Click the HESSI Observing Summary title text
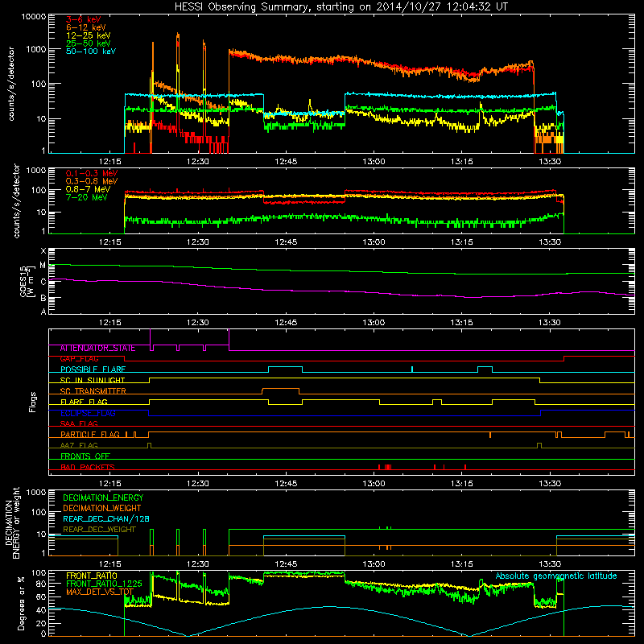The width and height of the screenshot is (644, 644). pyautogui.click(x=341, y=6)
